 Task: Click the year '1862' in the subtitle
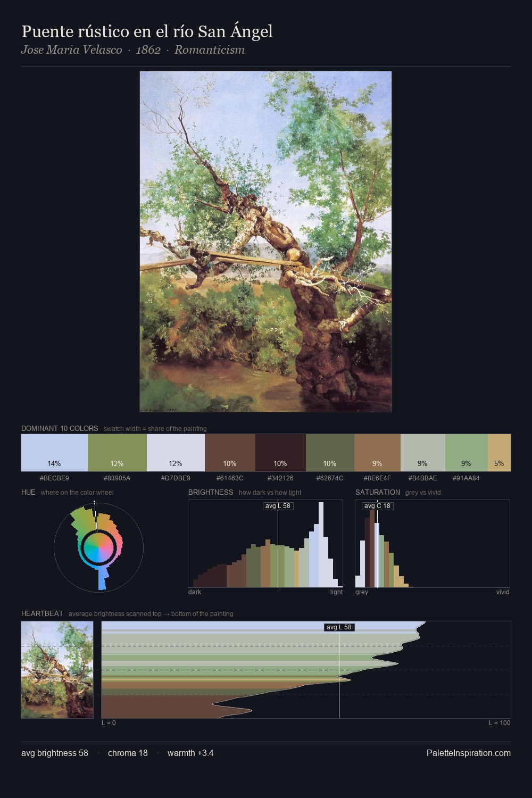(148, 49)
